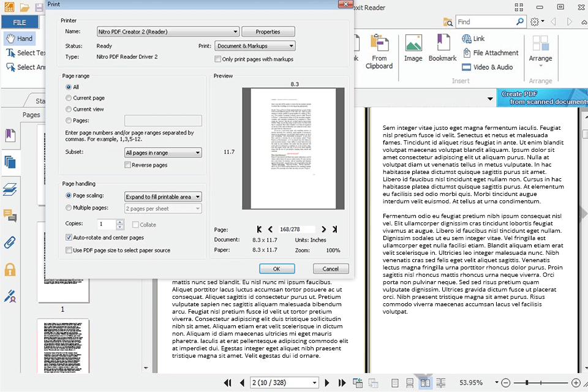Screen dimensions: 588x392
Task: Open the FILE tab
Action: tap(20, 22)
